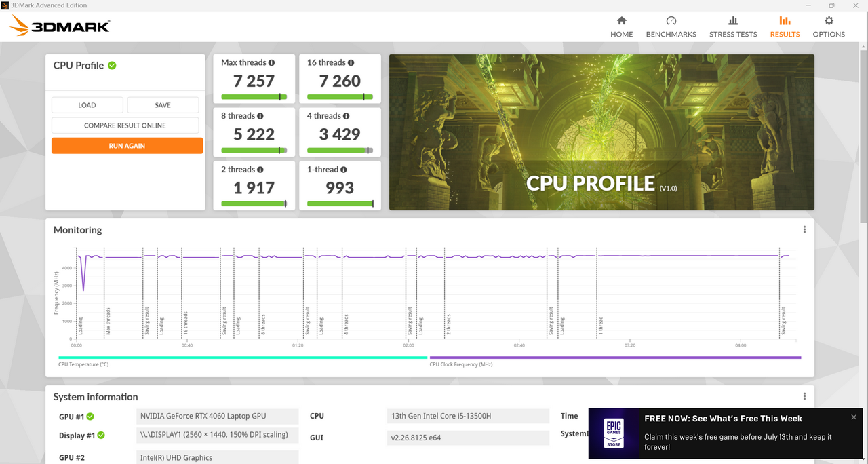Click COMPARE RESULT ONLINE
This screenshot has width=868, height=464.
click(125, 125)
